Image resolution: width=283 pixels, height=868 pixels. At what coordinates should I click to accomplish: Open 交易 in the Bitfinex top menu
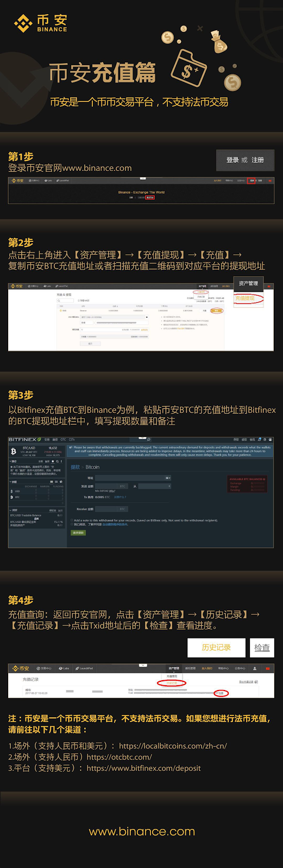47,439
